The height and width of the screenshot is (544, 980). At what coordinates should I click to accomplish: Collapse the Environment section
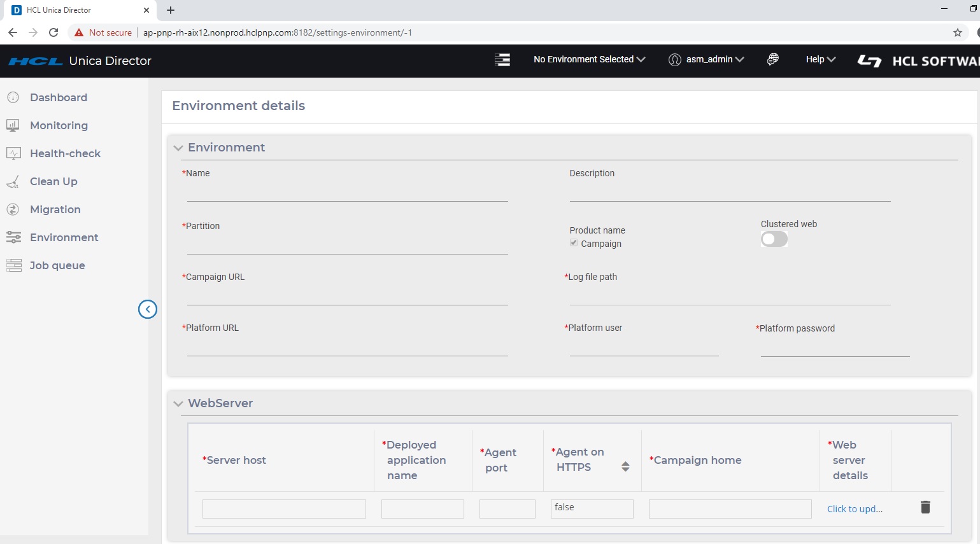click(178, 148)
